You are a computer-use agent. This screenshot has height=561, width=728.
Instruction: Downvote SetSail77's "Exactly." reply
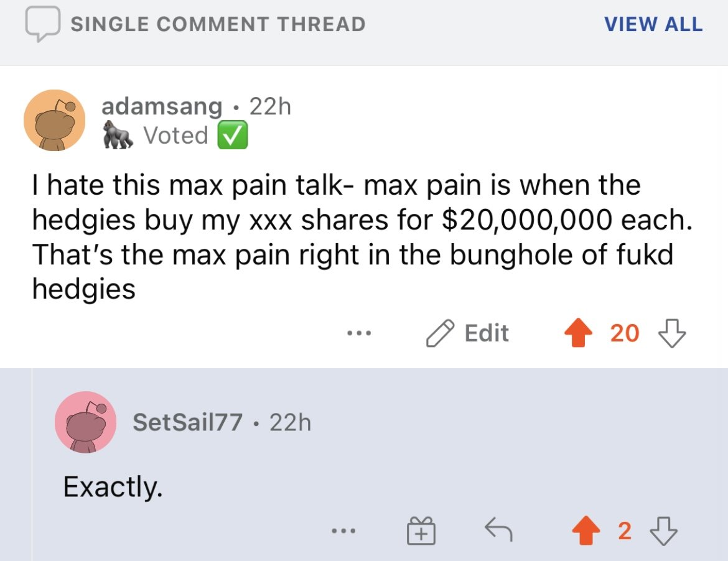pyautogui.click(x=663, y=531)
